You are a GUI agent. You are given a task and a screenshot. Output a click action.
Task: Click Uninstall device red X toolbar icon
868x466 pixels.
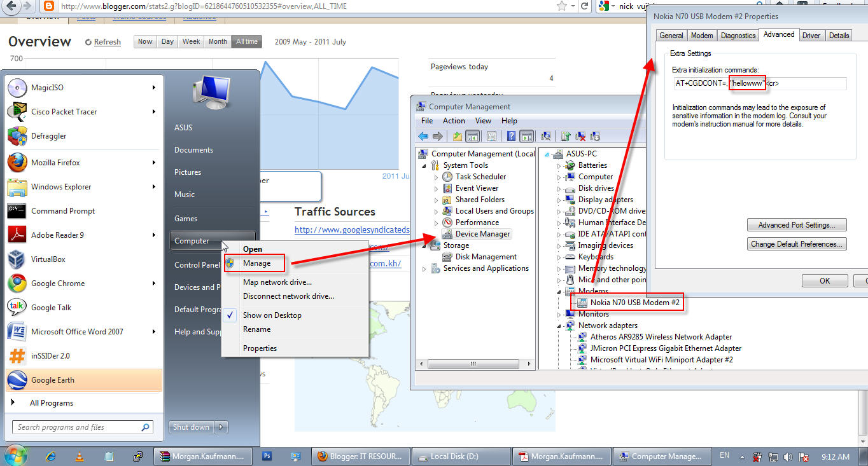[580, 136]
